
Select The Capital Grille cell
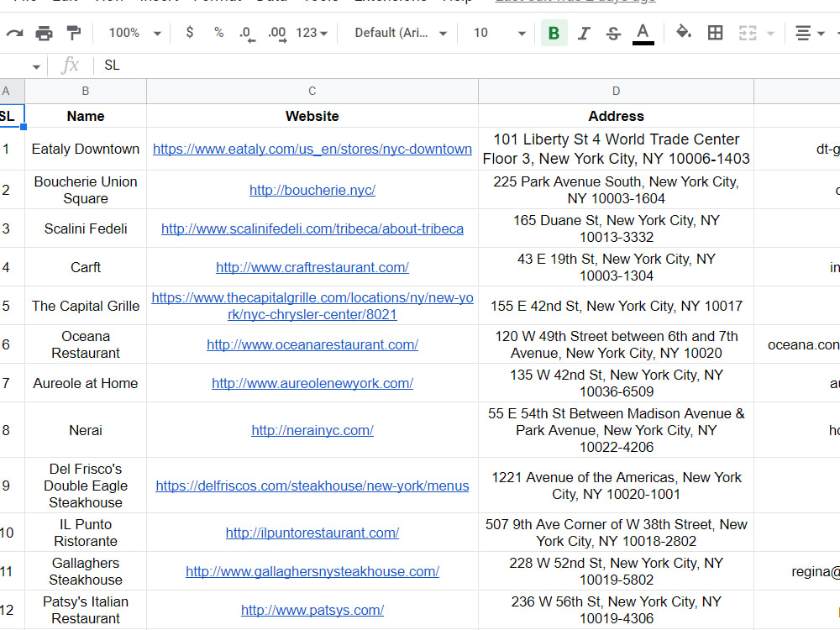click(x=85, y=306)
